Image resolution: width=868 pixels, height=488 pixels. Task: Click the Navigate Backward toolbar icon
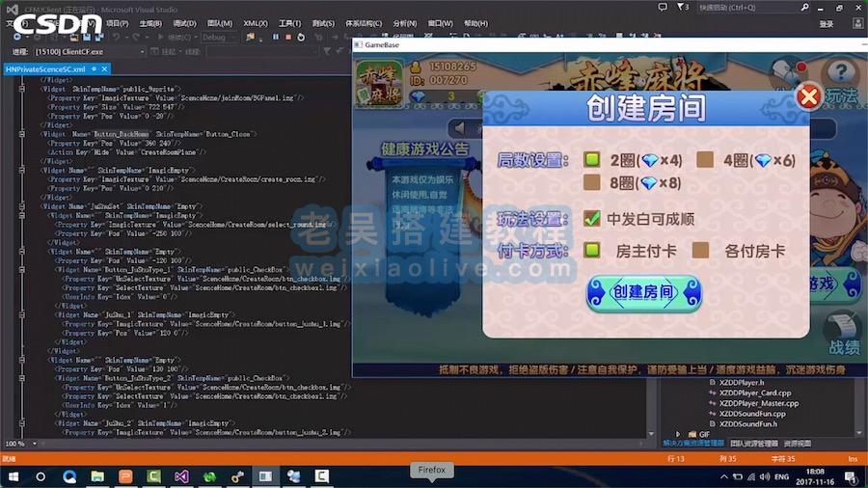pos(17,37)
